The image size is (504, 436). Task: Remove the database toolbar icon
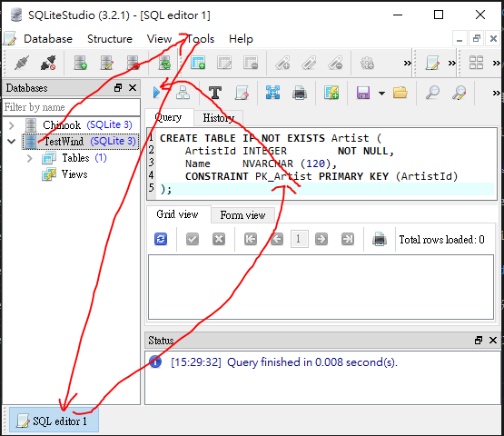133,63
